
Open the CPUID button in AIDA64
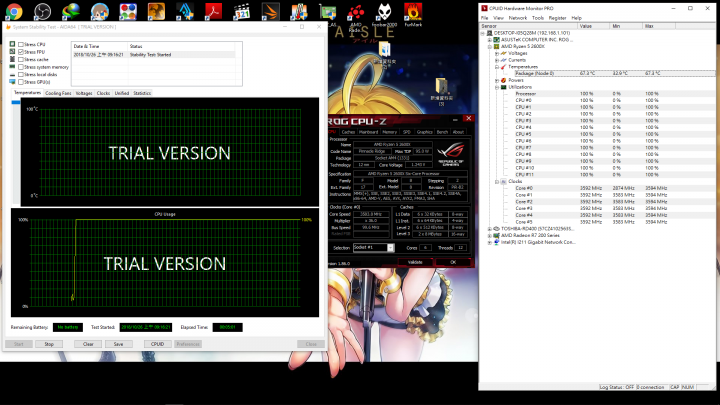[158, 344]
